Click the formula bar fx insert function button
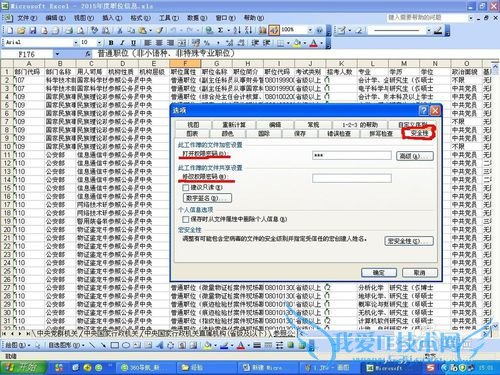Viewport: 500px width, 375px height. point(88,54)
